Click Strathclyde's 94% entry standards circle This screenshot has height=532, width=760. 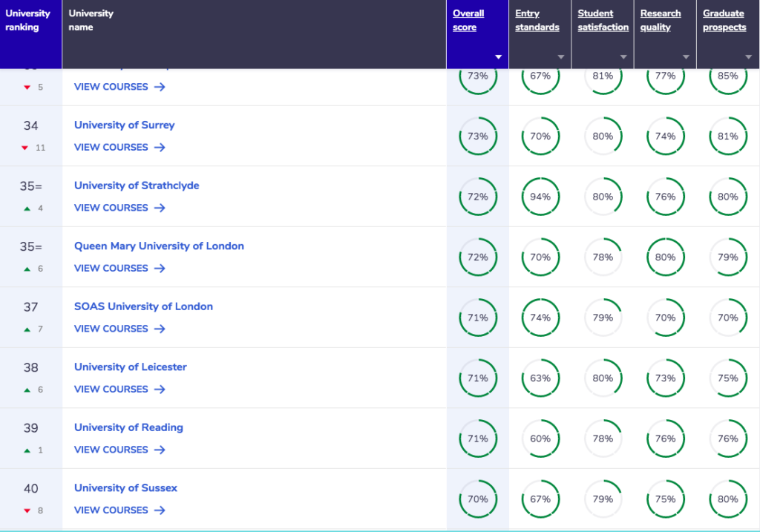[540, 197]
